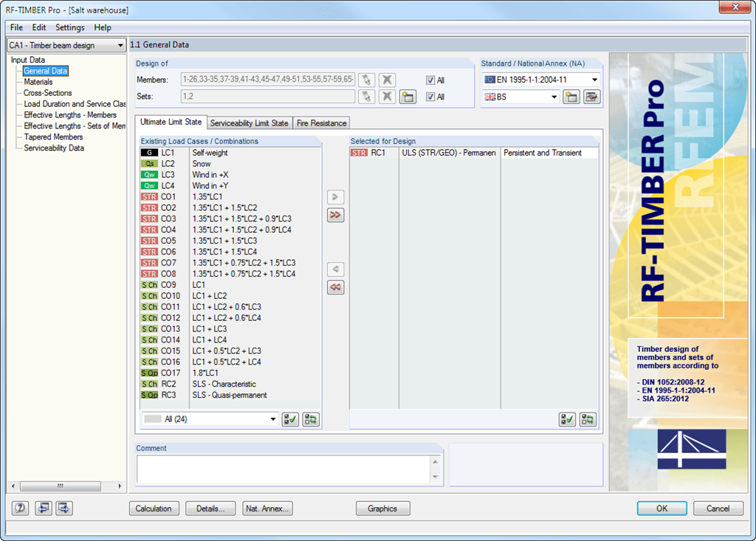Image resolution: width=756 pixels, height=541 pixels.
Task: Select all icon under existing load cases list
Action: (290, 419)
